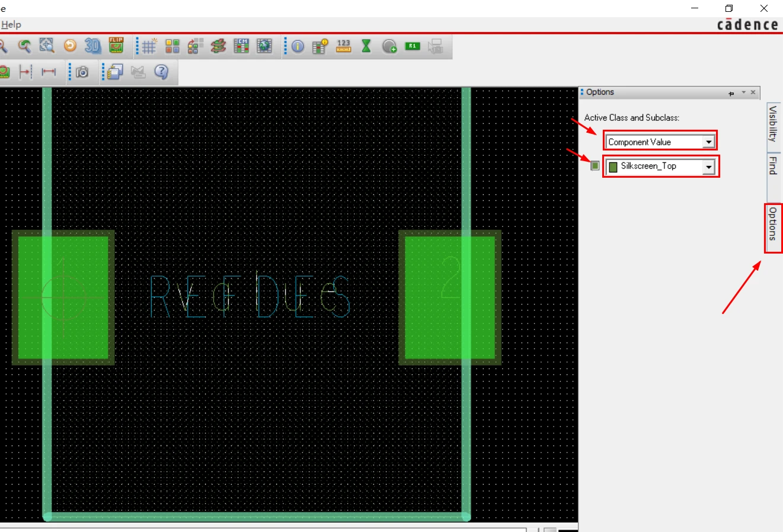
Task: Select the red horizontal dimension tool
Action: [x=49, y=72]
